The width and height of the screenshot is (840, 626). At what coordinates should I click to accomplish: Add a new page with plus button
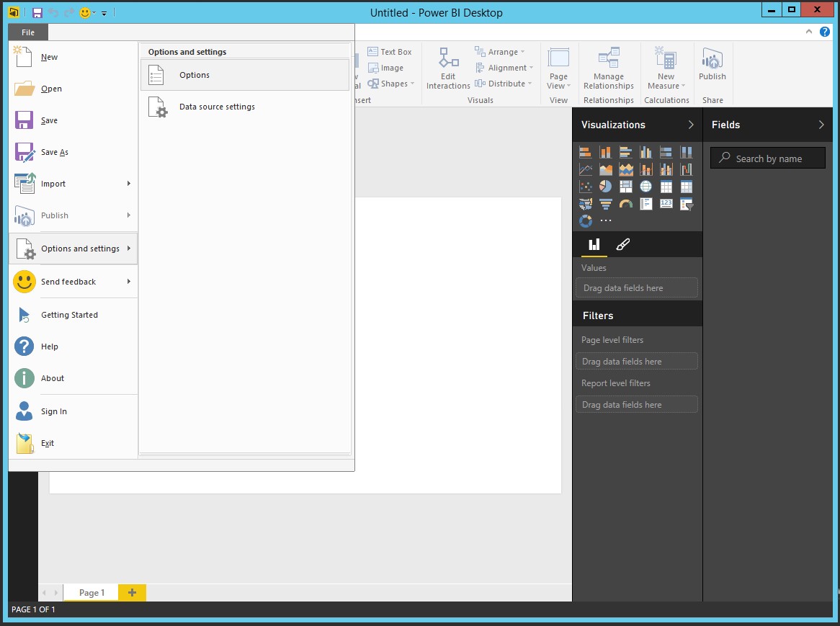(132, 592)
